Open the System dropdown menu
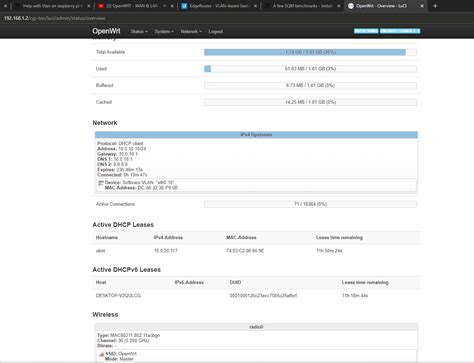474x363 pixels. (164, 31)
